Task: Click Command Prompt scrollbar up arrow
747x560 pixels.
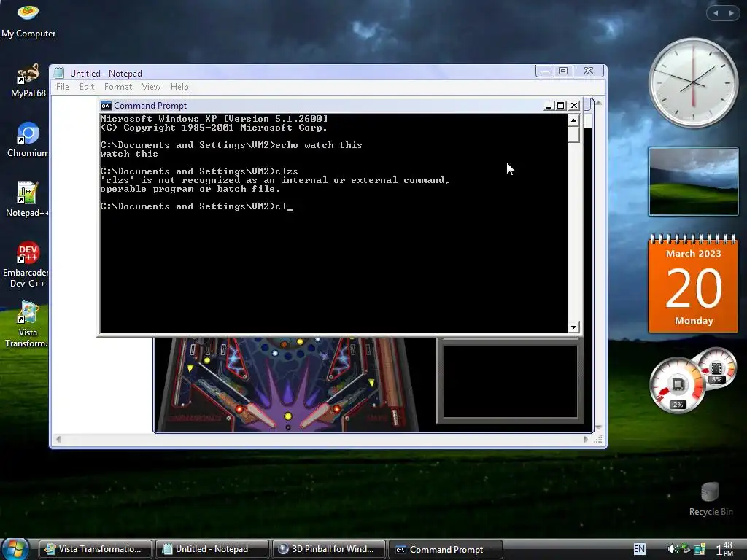Action: coord(573,120)
